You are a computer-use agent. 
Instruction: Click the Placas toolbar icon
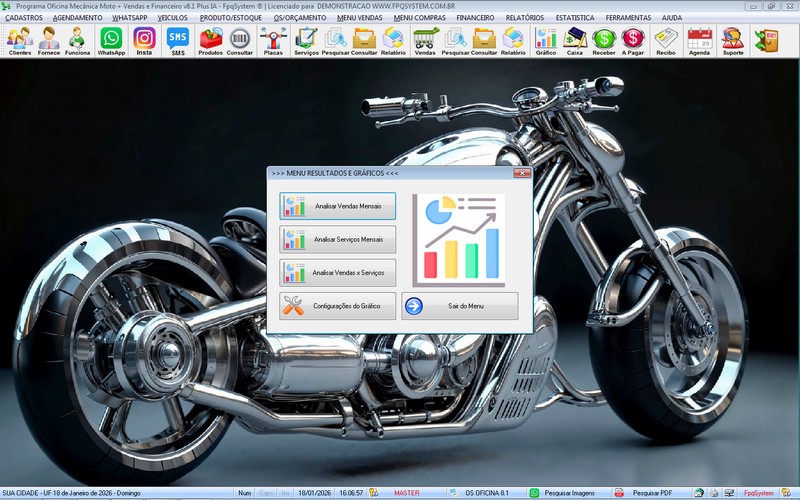272,40
